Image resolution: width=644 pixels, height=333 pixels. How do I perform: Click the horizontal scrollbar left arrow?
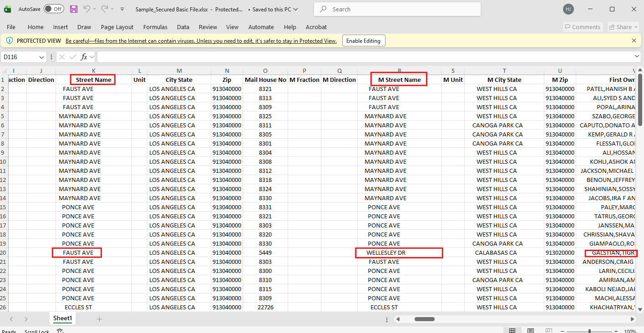pos(398,319)
